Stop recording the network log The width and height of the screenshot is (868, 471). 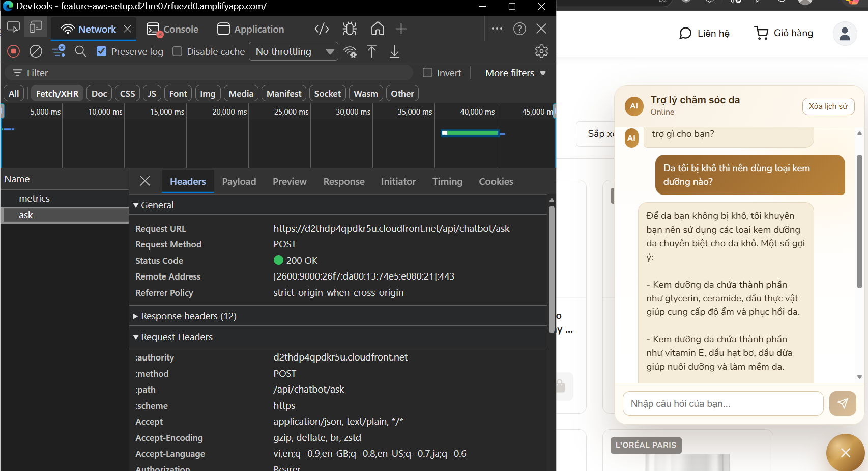[13, 51]
